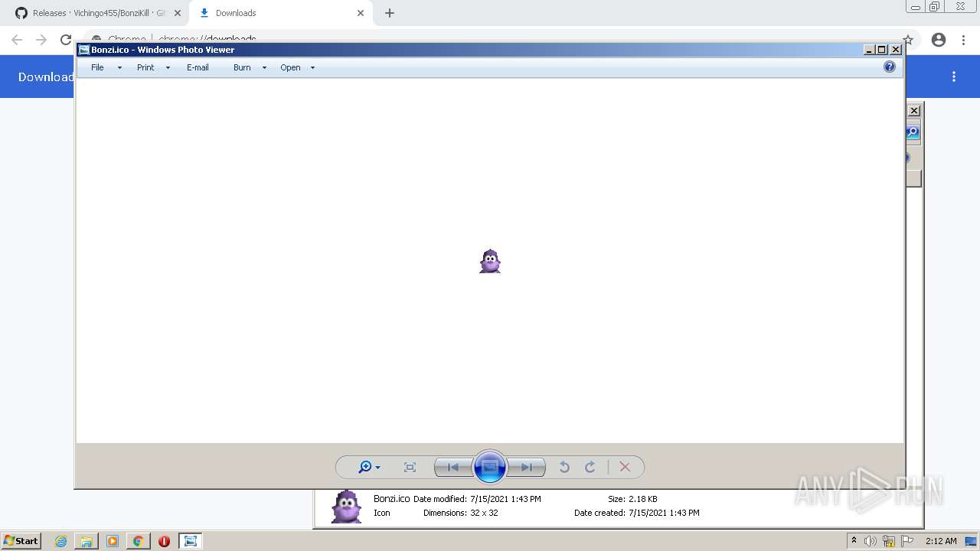980x551 pixels.
Task: Click the Bonzi.ico thumbnail in the details pane
Action: pos(346,507)
